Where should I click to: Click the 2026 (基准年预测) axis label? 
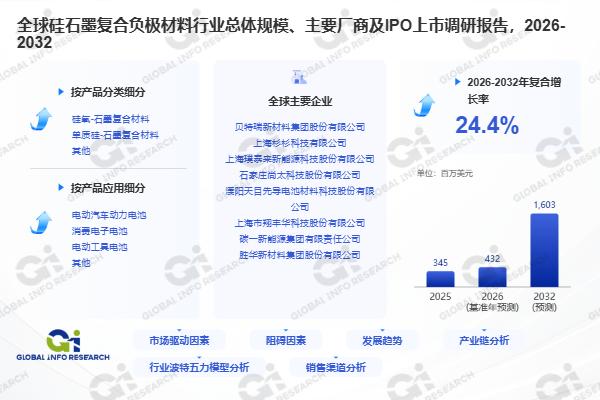(492, 302)
